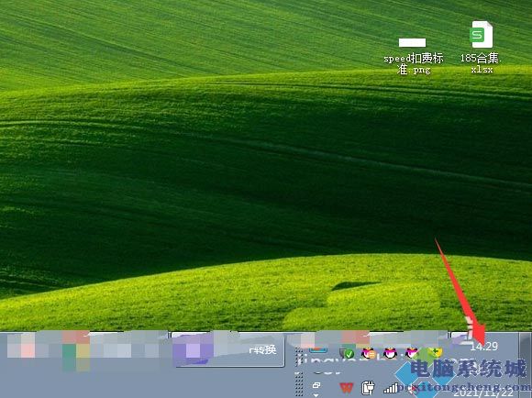Open the green-check security shield tray icon

point(348,354)
